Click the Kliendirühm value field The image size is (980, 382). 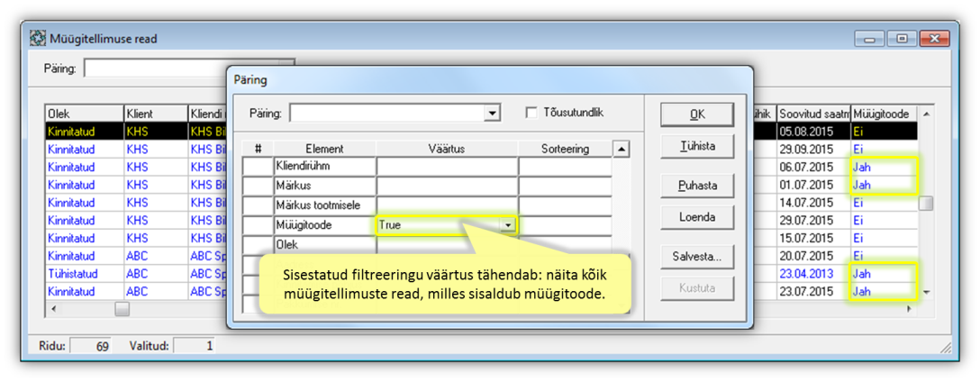pyautogui.click(x=447, y=167)
